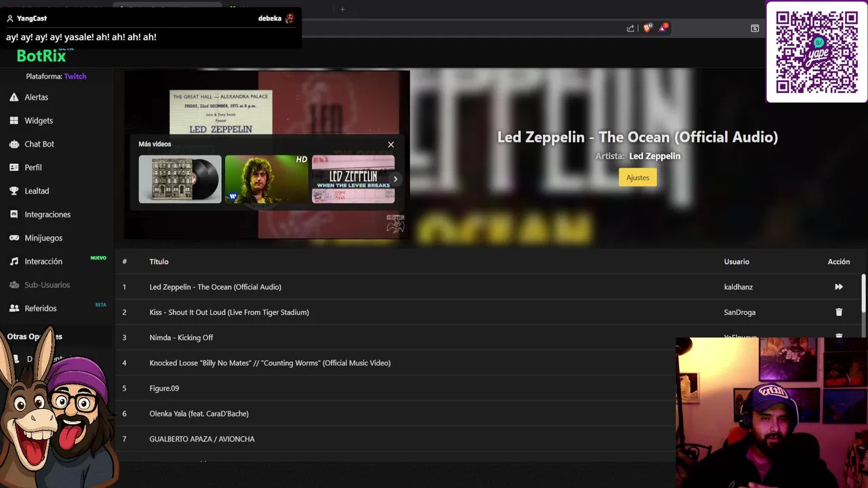Open Interacción section
868x488 pixels.
point(43,262)
